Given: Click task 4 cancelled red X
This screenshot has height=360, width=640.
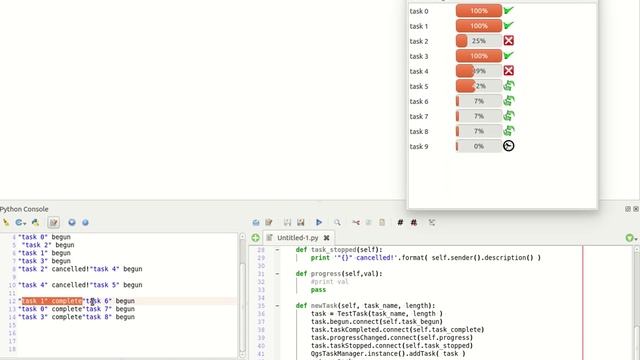Looking at the screenshot, I should (x=509, y=71).
